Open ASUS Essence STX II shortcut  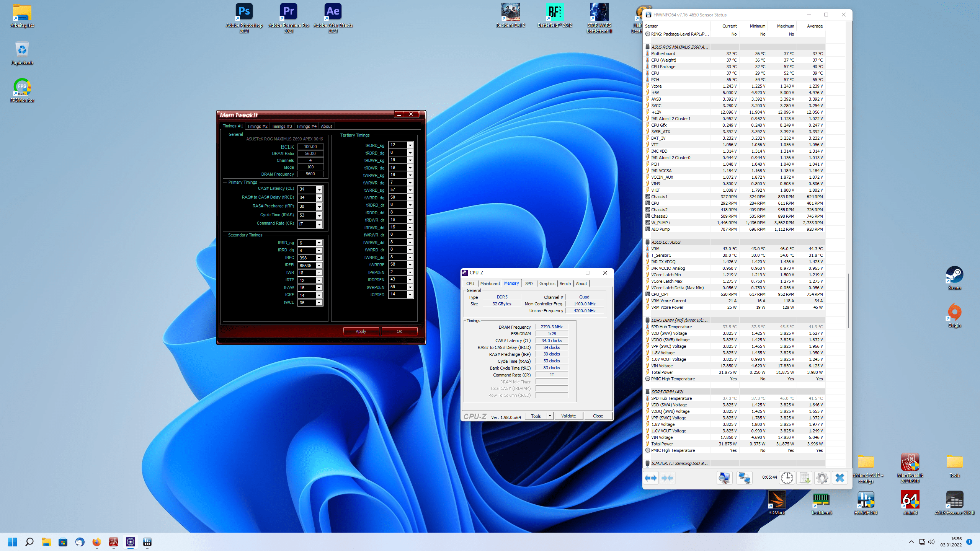[954, 503]
